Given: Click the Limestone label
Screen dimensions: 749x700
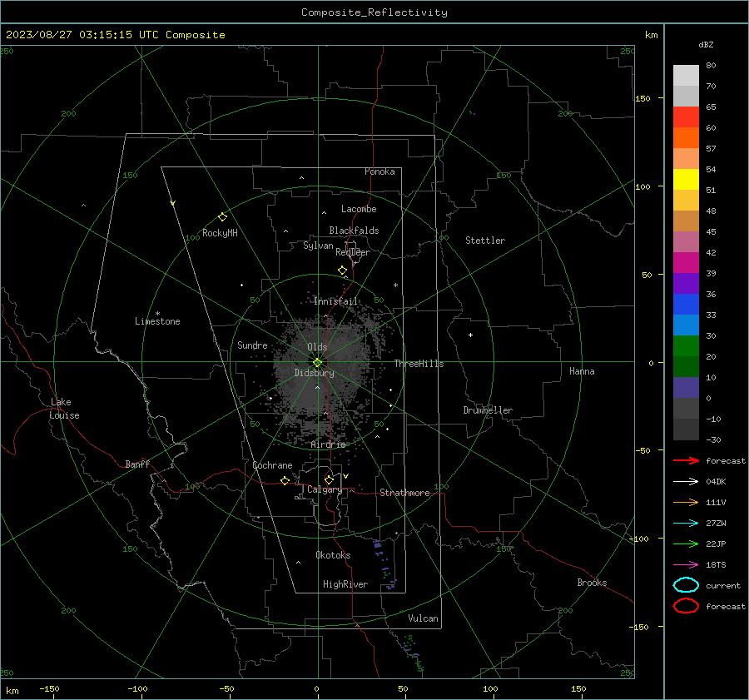Looking at the screenshot, I should 157,321.
